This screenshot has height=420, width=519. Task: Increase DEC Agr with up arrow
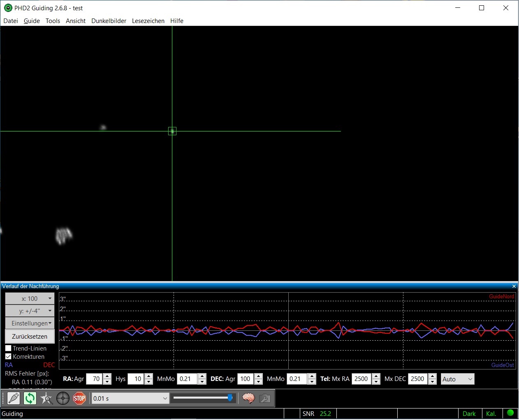258,376
